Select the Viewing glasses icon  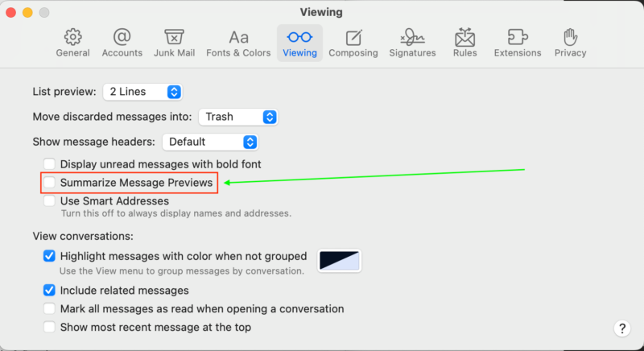pyautogui.click(x=299, y=37)
